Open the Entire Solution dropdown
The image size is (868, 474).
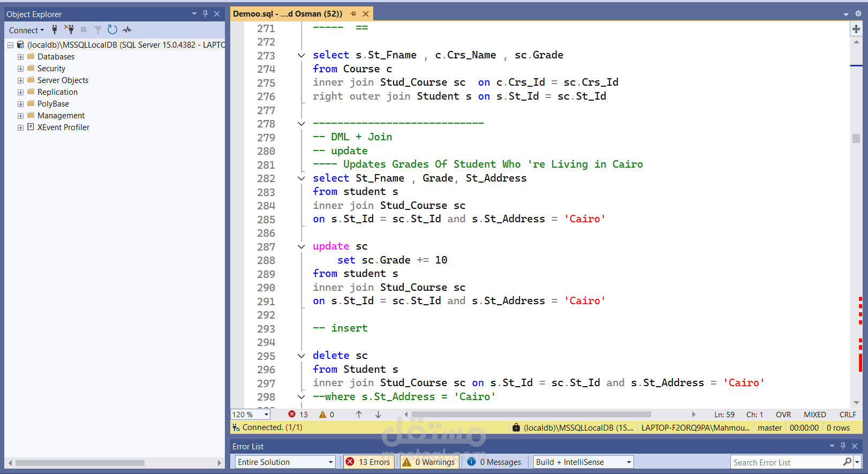(285, 462)
